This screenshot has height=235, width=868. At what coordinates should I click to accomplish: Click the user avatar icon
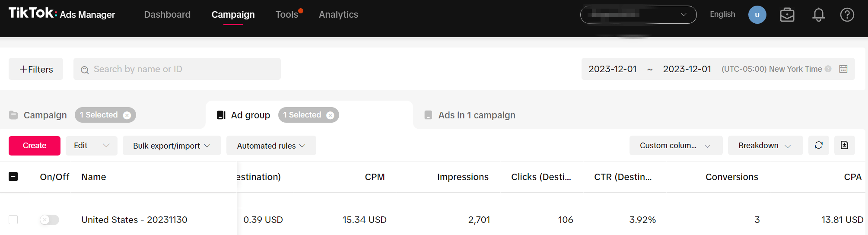pos(757,15)
